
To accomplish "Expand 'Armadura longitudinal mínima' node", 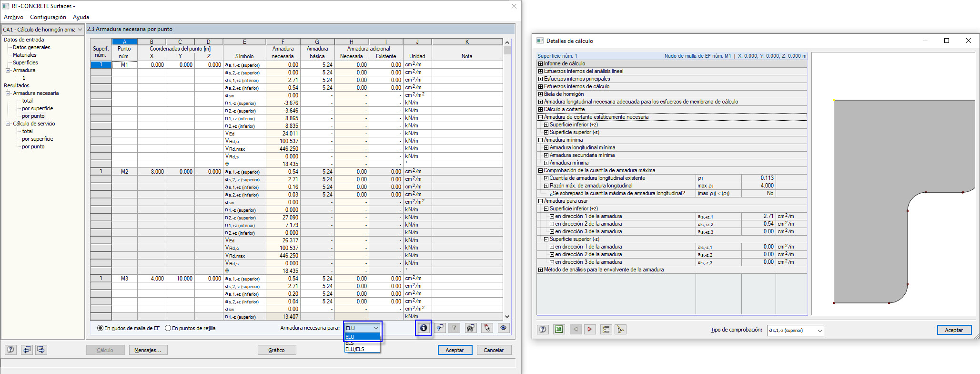I will 546,147.
